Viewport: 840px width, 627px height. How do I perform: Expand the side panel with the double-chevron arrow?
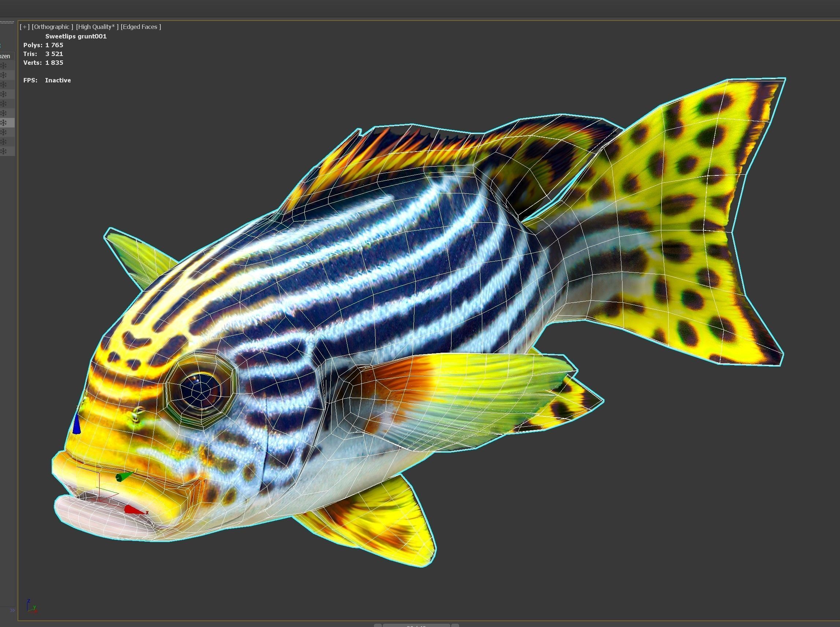click(x=12, y=610)
